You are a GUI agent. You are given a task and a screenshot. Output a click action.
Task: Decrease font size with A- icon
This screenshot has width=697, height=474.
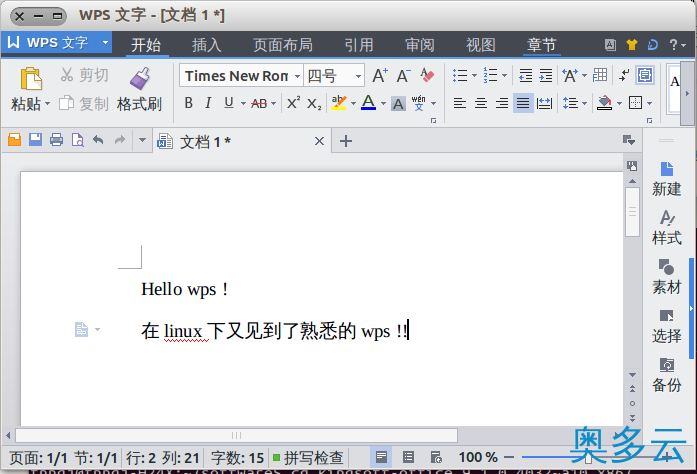pos(404,76)
